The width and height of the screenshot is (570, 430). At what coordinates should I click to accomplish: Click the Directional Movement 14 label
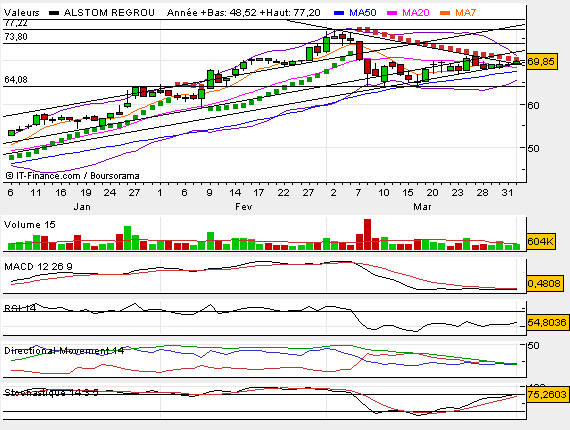click(64, 351)
